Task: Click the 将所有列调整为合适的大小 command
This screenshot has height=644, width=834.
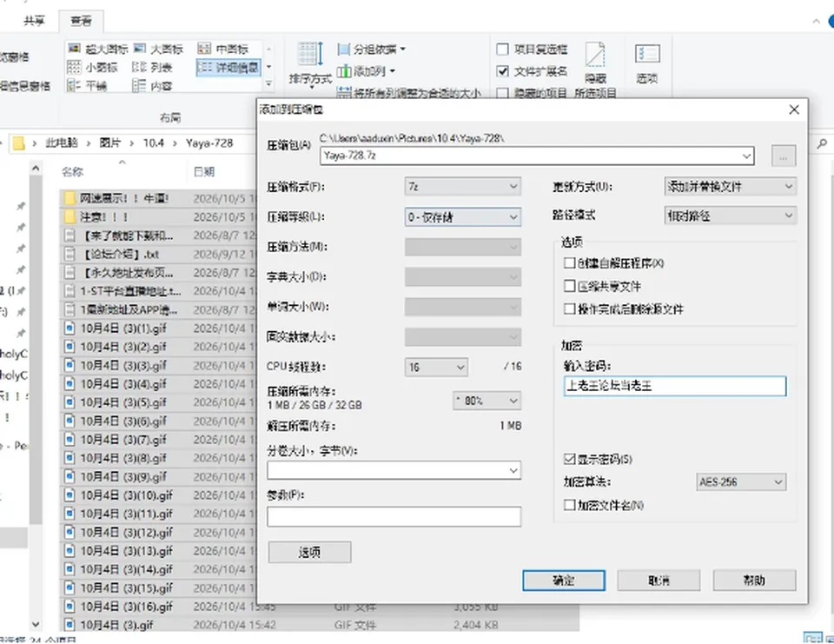Action: click(x=409, y=93)
